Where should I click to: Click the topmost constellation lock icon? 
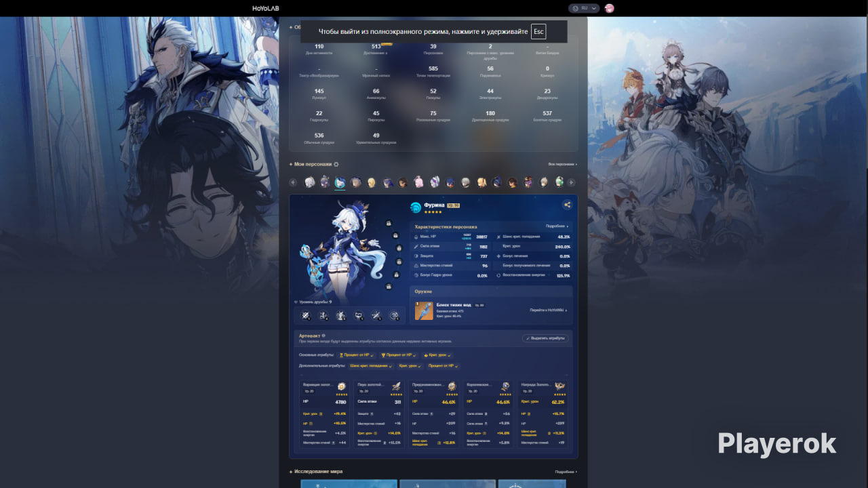pyautogui.click(x=389, y=223)
